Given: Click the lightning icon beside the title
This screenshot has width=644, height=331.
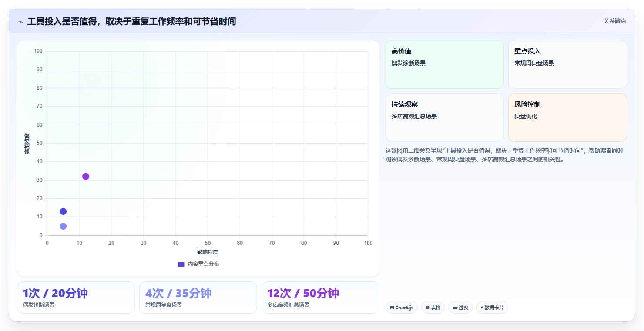Looking at the screenshot, I should [x=21, y=22].
